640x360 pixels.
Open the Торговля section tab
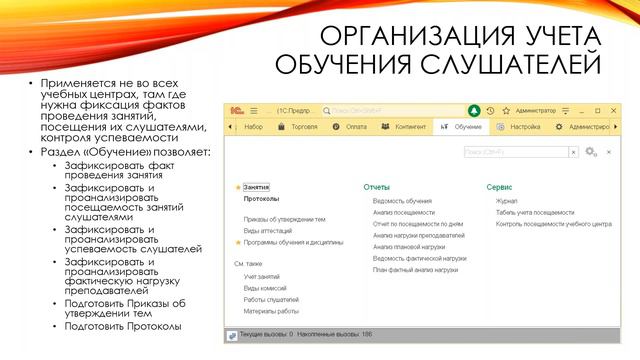298,127
